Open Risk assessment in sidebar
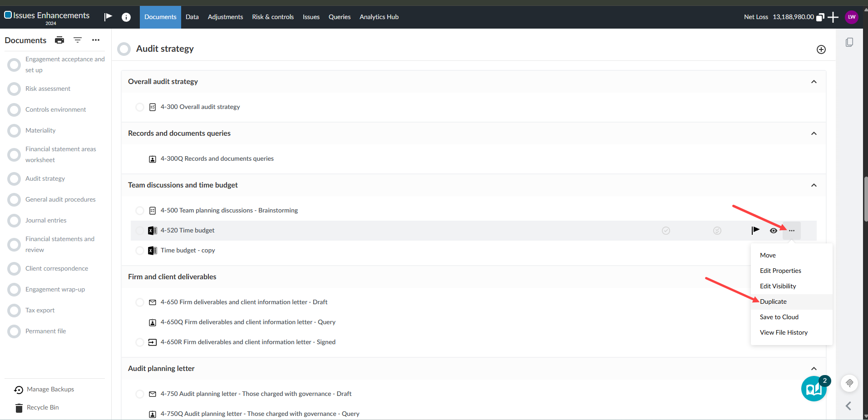Viewport: 868px width, 420px height. 48,89
